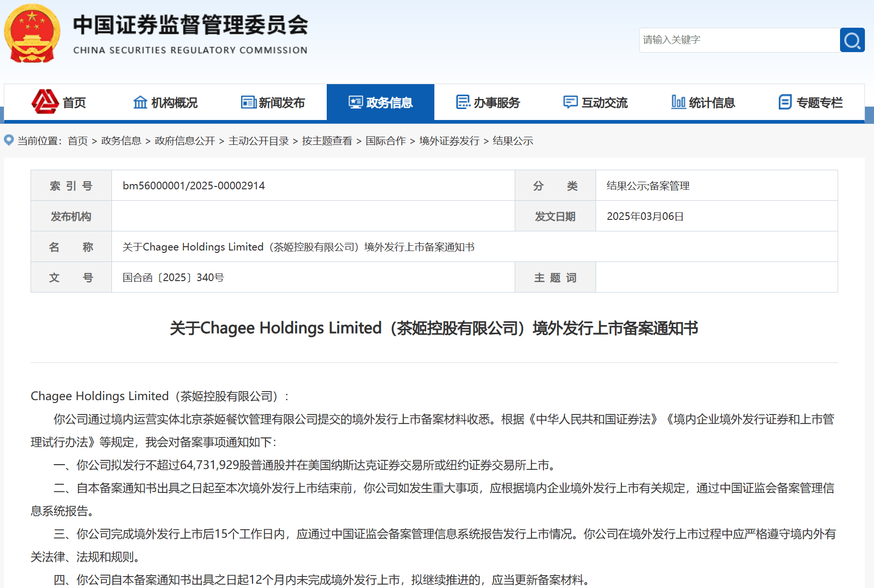
Task: Click the document icon beside 办事服务
Action: [x=462, y=102]
